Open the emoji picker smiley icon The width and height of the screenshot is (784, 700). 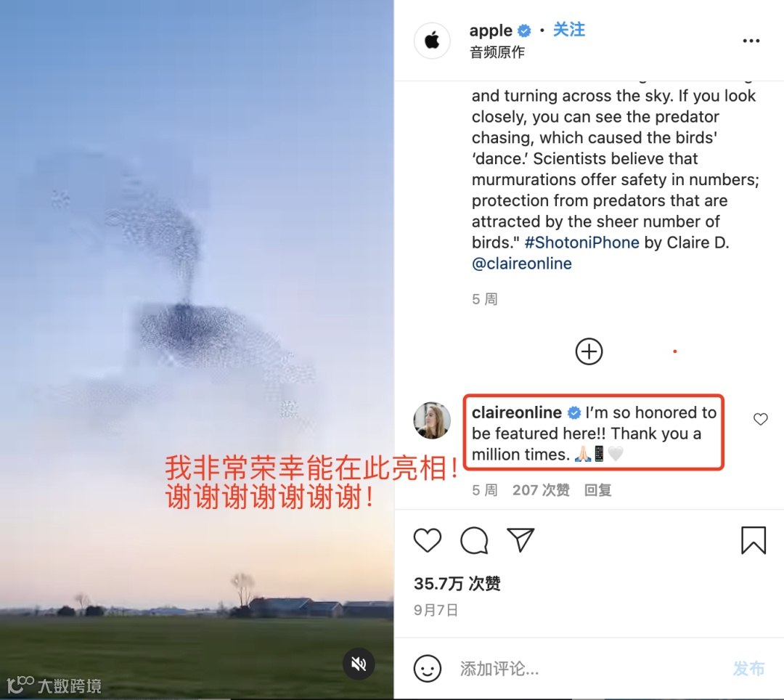[428, 669]
